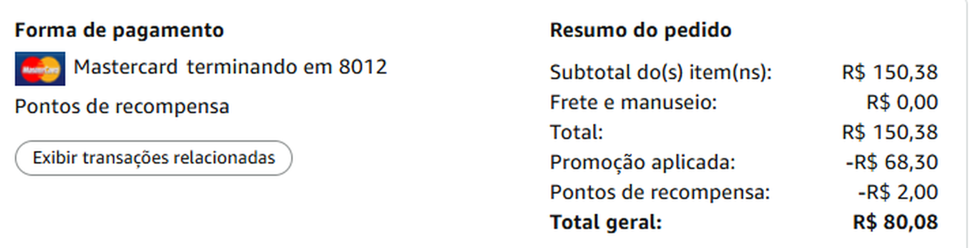Click Mastercard terminando em 8012 text
This screenshot has width=980, height=248.
click(x=230, y=67)
